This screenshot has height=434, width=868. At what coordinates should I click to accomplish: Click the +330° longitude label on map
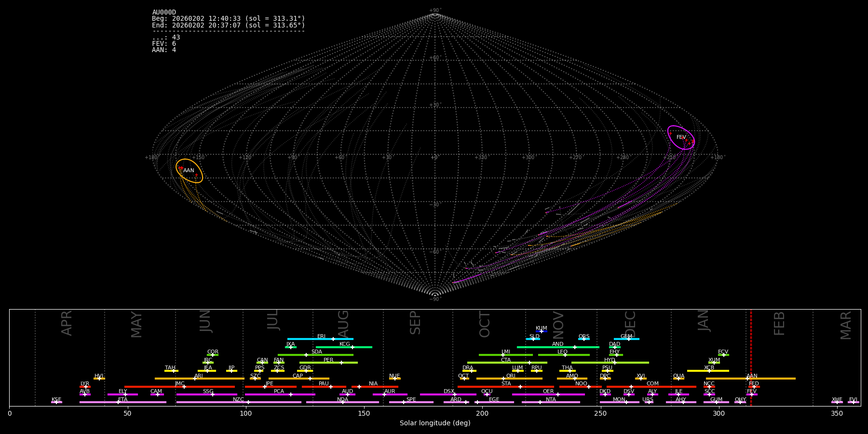481,158
